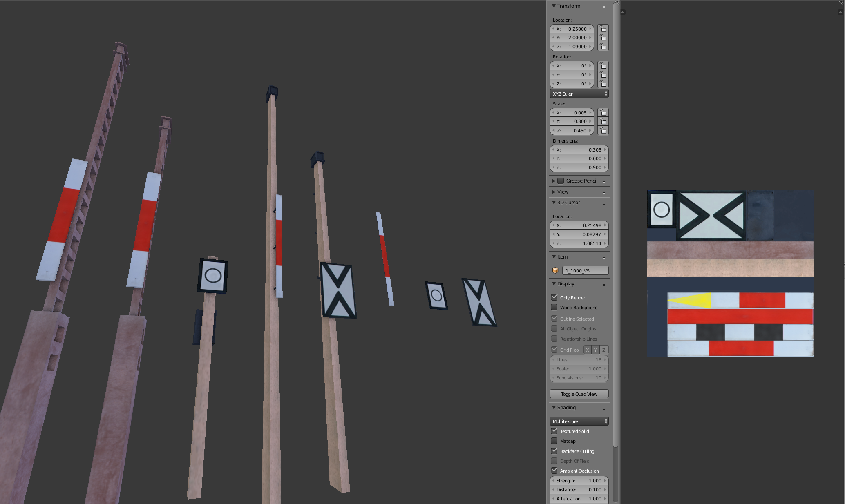Grab the Transform panel drag handle
This screenshot has height=504, width=845.
[x=605, y=7]
